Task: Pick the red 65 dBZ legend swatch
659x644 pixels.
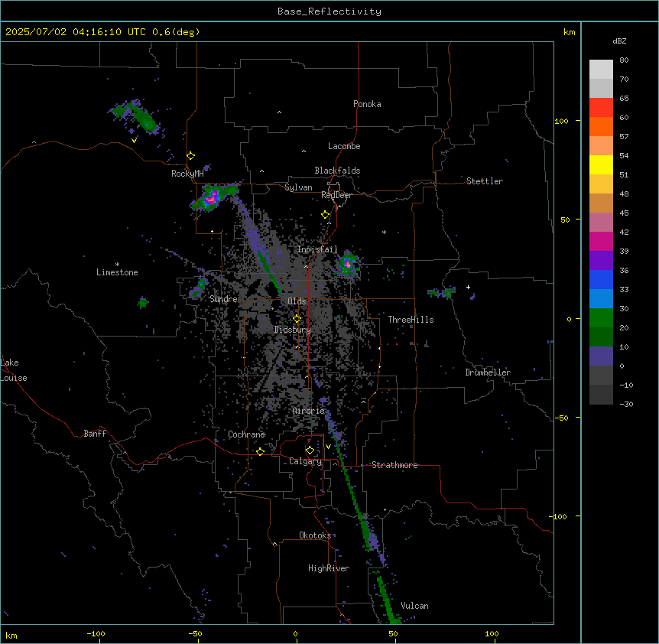Action: coord(601,108)
